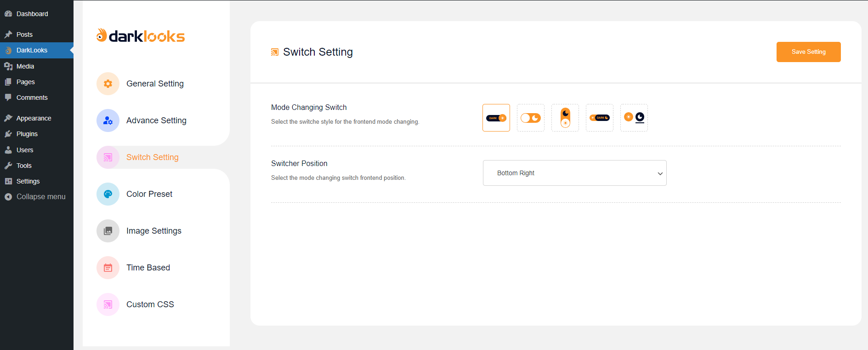
Task: Open the Switcher Position dropdown
Action: 574,173
